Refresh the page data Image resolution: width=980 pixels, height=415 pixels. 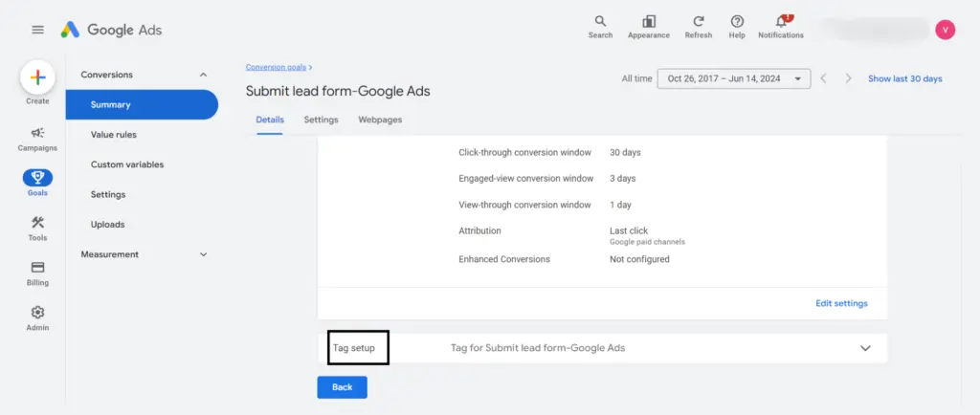click(x=698, y=28)
